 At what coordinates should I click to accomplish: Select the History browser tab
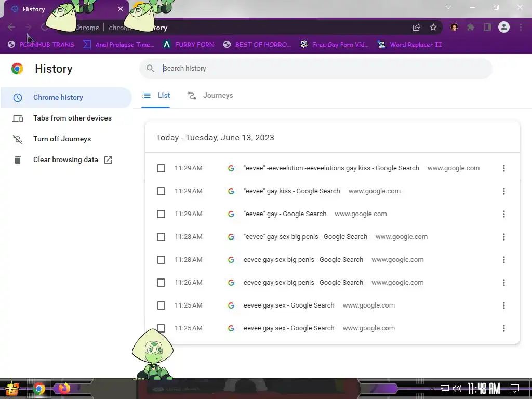[66, 9]
